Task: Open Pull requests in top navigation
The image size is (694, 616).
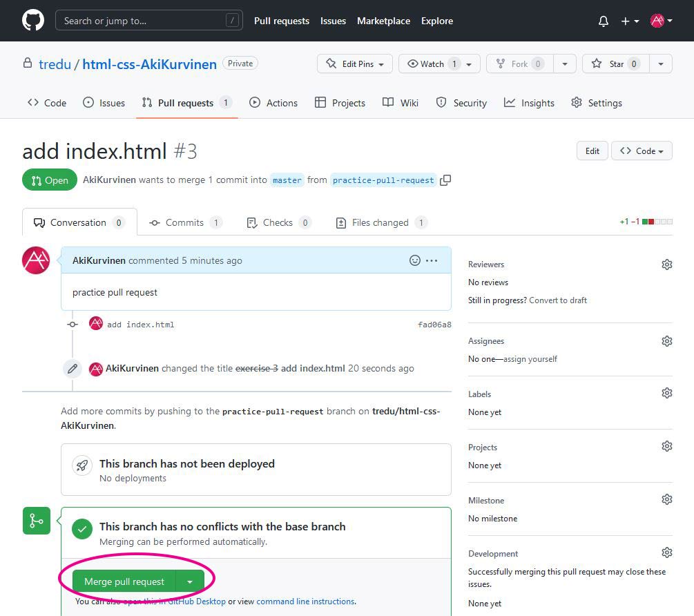Action: [282, 21]
